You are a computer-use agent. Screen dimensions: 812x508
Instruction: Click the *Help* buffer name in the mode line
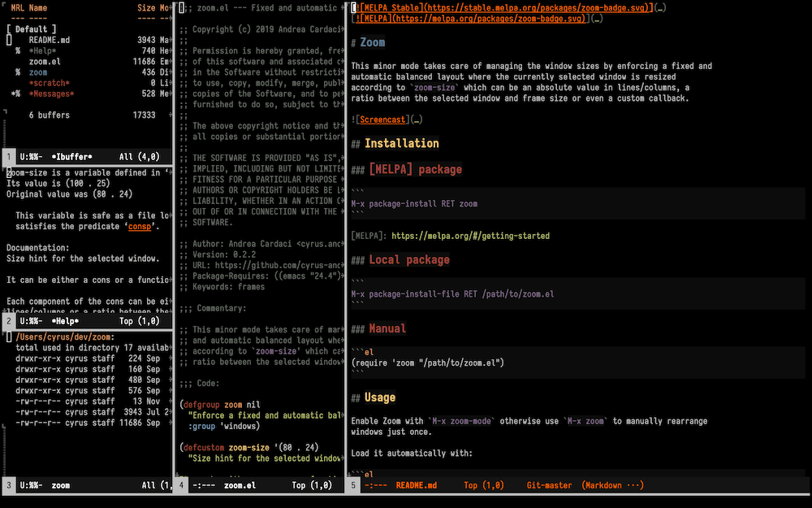tap(65, 321)
